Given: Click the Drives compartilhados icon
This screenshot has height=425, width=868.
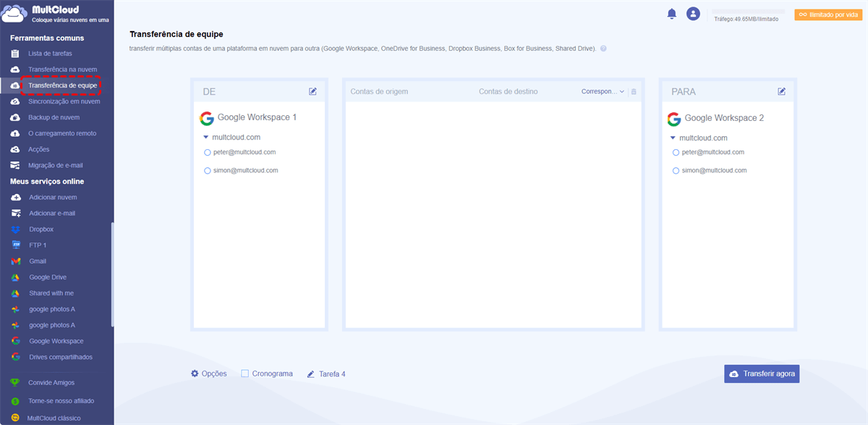Looking at the screenshot, I should pos(15,357).
